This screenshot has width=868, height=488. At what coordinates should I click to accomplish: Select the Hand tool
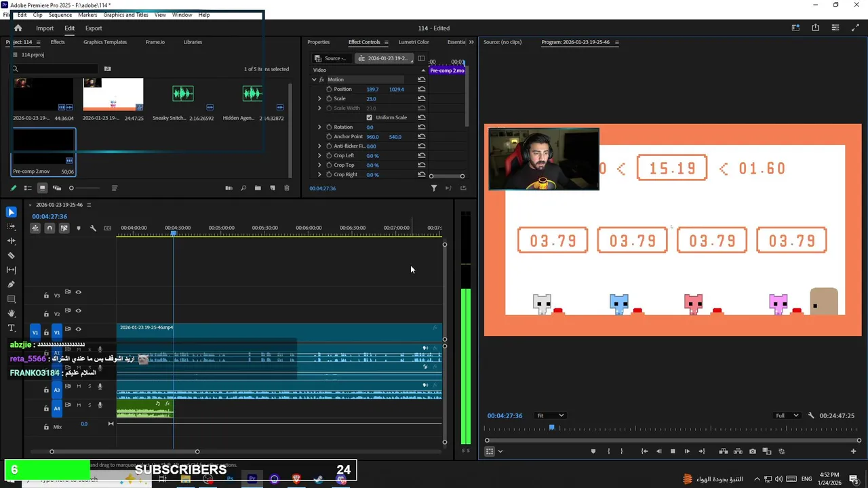tap(11, 313)
